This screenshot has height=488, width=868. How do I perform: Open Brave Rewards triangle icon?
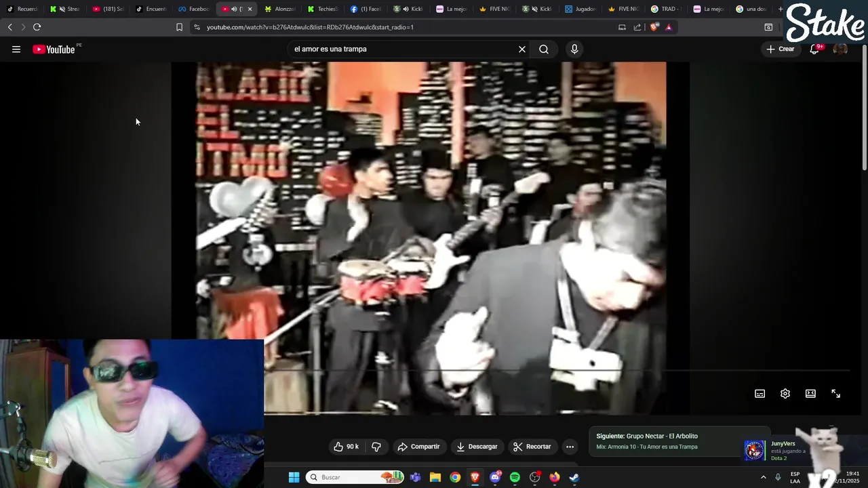(669, 27)
